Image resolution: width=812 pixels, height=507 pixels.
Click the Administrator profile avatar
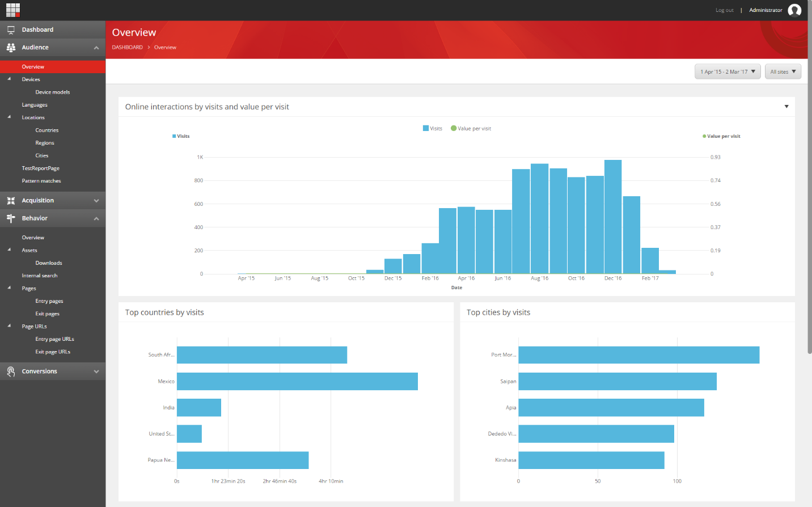click(794, 10)
